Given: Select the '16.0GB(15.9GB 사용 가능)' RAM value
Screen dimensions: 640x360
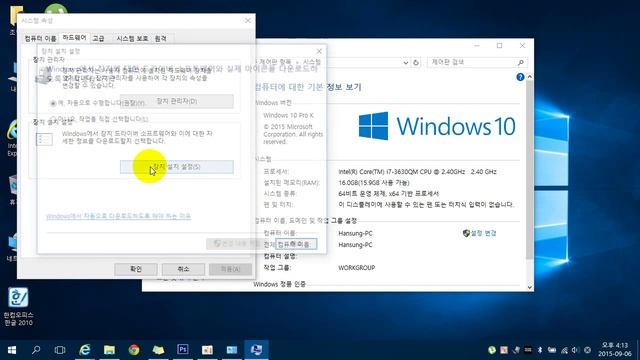Looking at the screenshot, I should pos(374,182).
